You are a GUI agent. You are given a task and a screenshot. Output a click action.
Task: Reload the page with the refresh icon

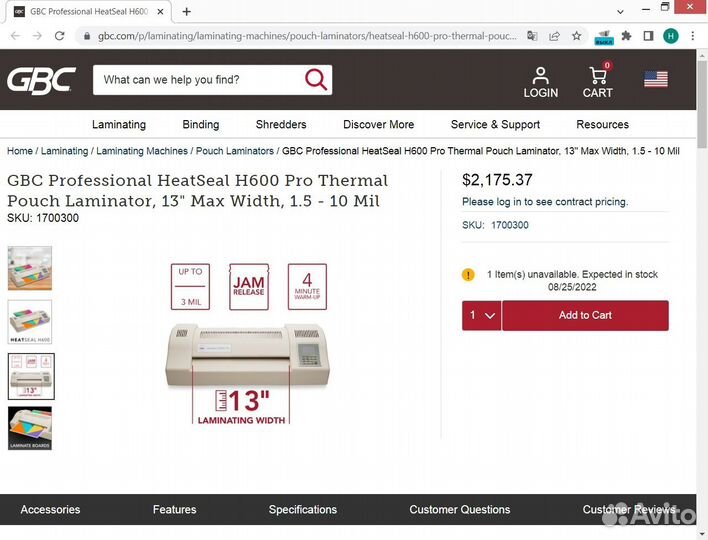[x=60, y=36]
